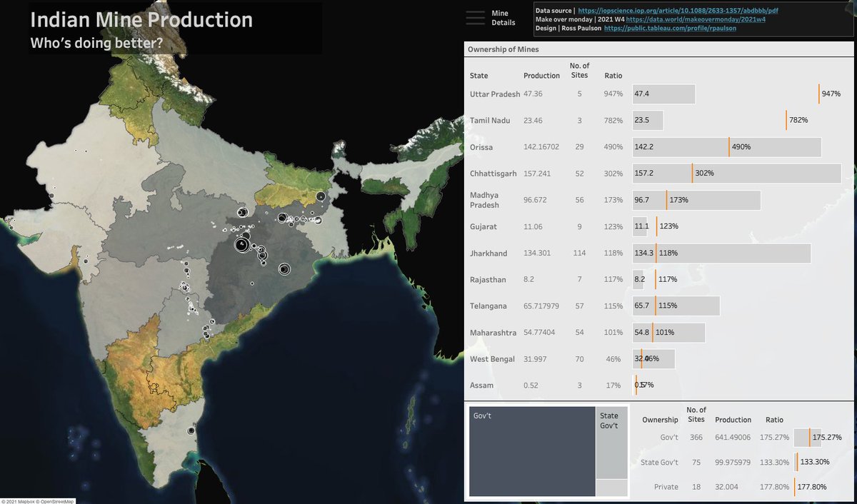This screenshot has height=504, width=857.
Task: Click the West Bengal state row label
Action: pos(492,359)
